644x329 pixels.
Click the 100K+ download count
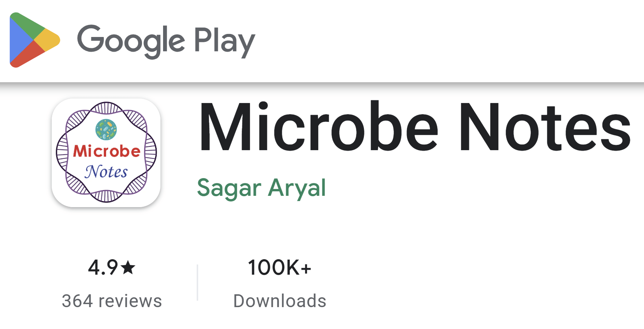[279, 268]
